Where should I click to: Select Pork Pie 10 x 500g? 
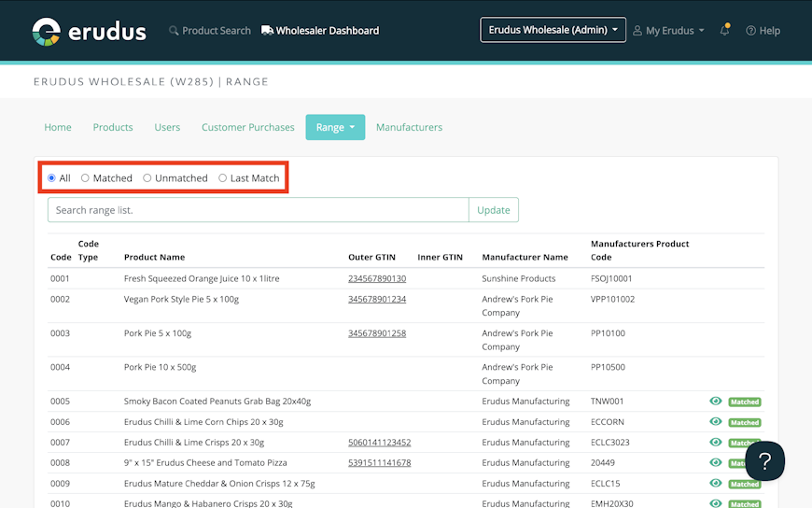(x=160, y=367)
